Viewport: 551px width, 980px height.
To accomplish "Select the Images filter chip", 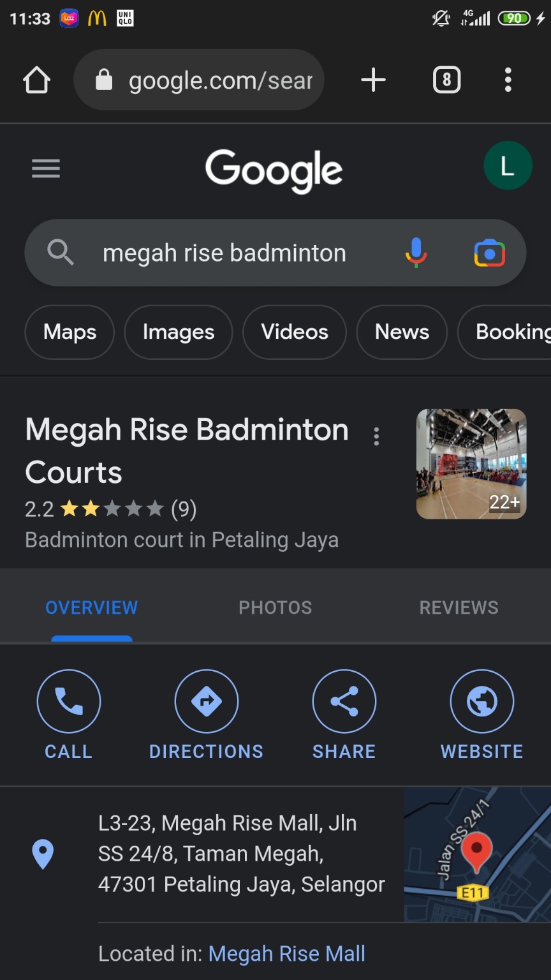I will (179, 332).
